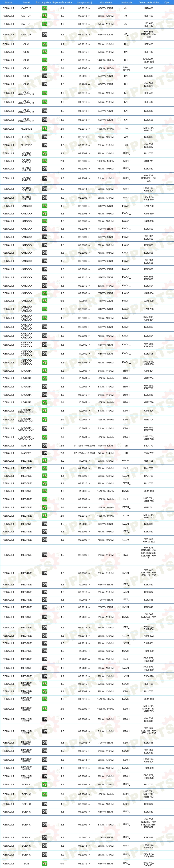Sort by the Rodzaj paliwa header
Viewport: 174px width, 868px height.
[x=43, y=2]
